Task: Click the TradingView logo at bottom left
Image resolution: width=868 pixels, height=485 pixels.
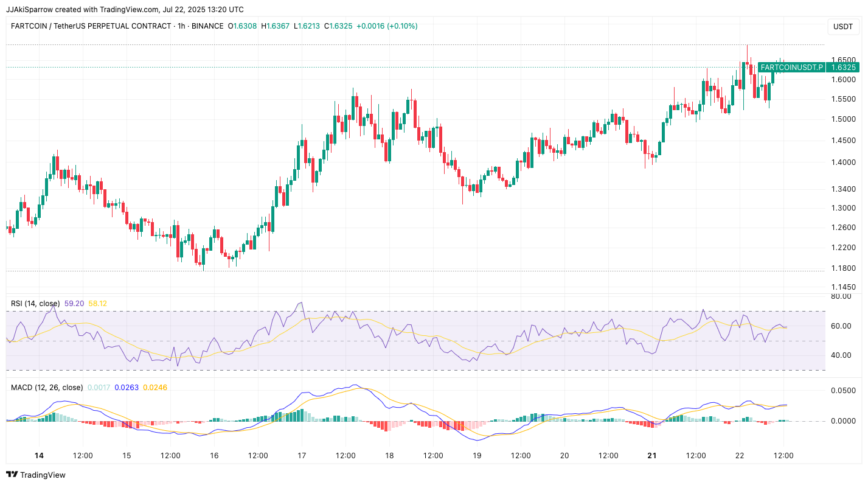Action: pos(35,475)
